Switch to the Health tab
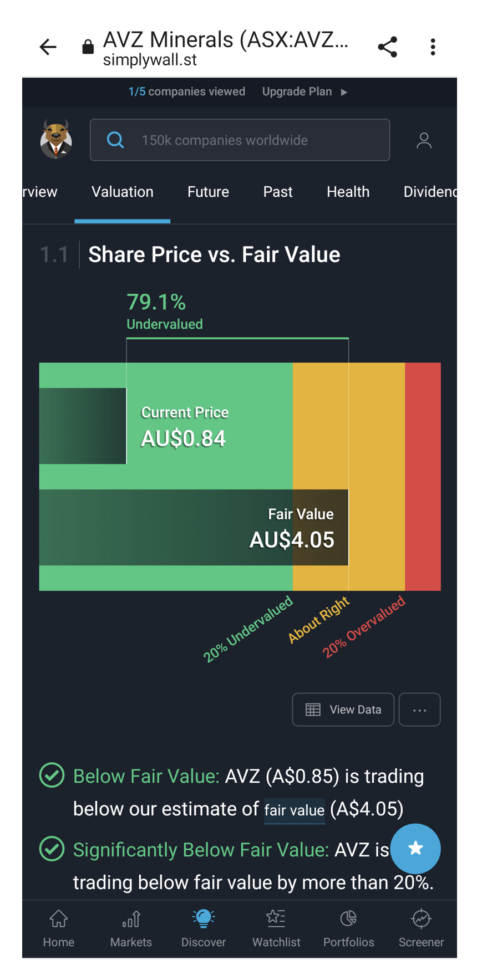The image size is (477, 980). (x=348, y=192)
